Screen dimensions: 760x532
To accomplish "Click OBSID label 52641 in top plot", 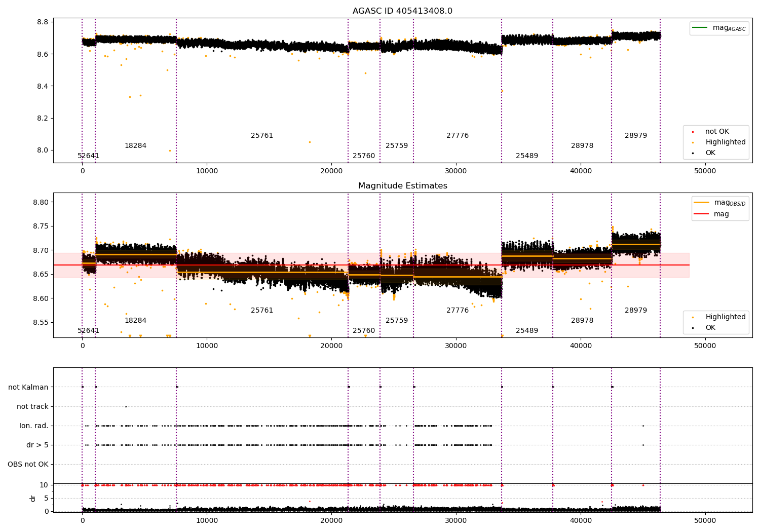I will click(89, 156).
